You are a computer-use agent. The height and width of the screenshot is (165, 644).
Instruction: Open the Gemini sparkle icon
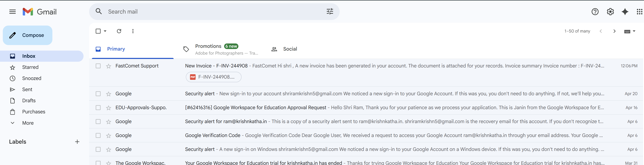click(625, 12)
